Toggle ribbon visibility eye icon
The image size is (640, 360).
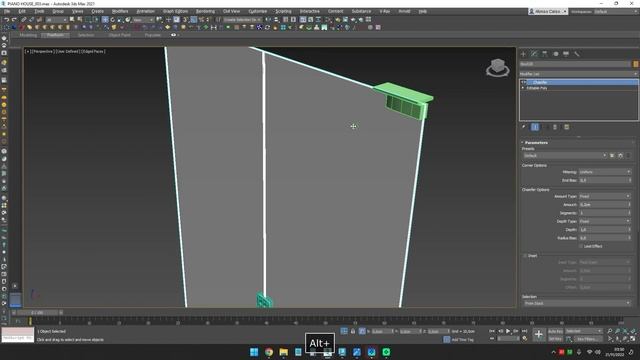coord(173,35)
